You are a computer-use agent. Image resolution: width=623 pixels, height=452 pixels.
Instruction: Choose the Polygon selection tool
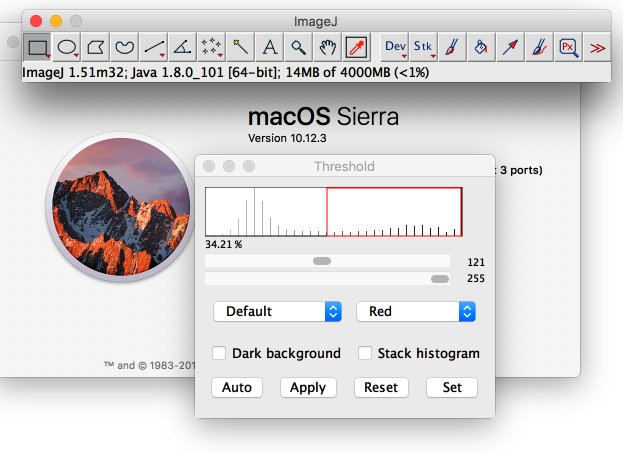coord(96,47)
